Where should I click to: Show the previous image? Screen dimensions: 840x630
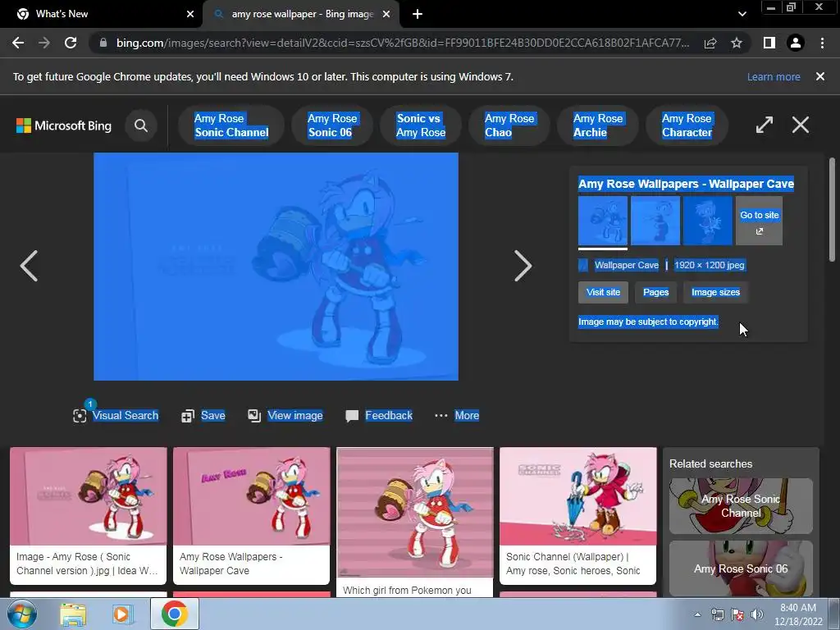click(x=29, y=266)
